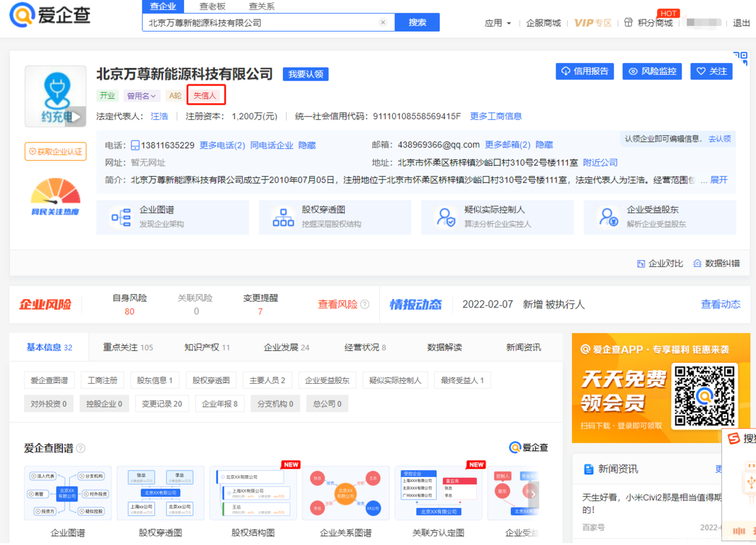Viewport: 756px width, 545px height.
Task: Click the 我要认领 button
Action: click(x=306, y=74)
